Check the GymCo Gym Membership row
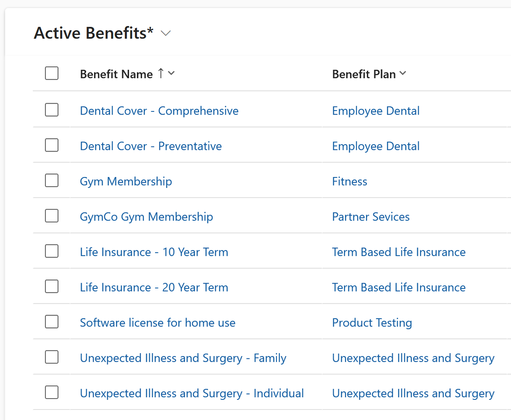Image resolution: width=511 pixels, height=420 pixels. [x=52, y=215]
